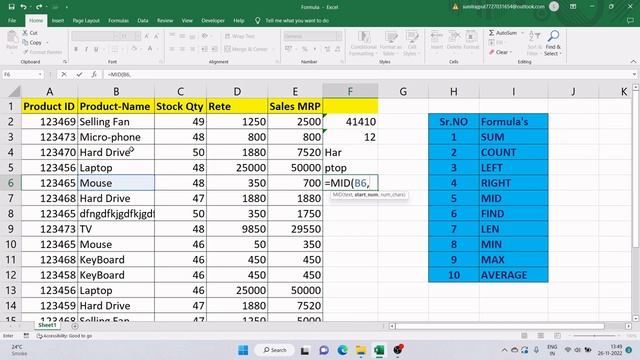The height and width of the screenshot is (360, 640).
Task: Confirm the formula with the checkmark
Action: pyautogui.click(x=79, y=74)
